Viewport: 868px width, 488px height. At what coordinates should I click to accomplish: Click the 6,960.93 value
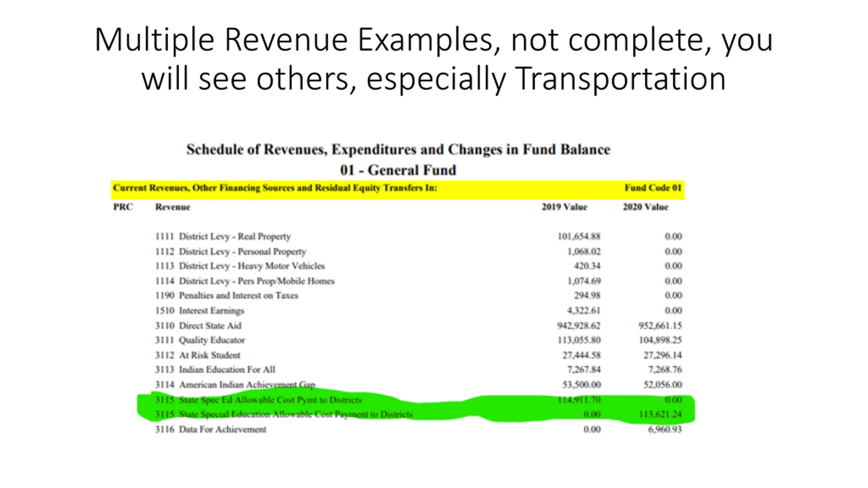tap(665, 429)
